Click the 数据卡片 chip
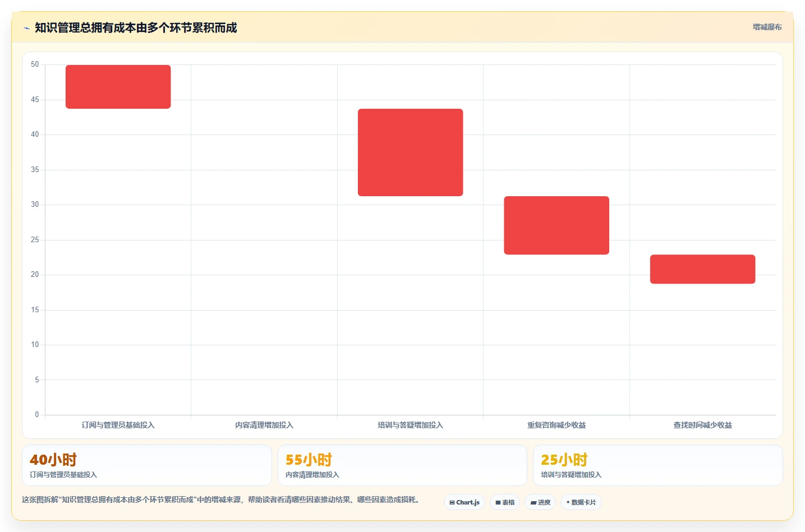 coord(581,502)
